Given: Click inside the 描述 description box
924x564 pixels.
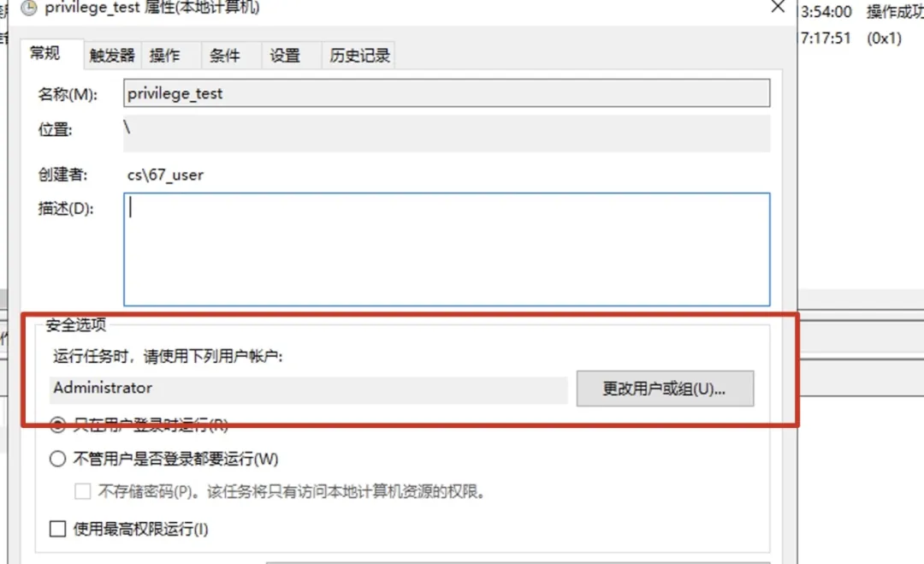Looking at the screenshot, I should pyautogui.click(x=445, y=248).
